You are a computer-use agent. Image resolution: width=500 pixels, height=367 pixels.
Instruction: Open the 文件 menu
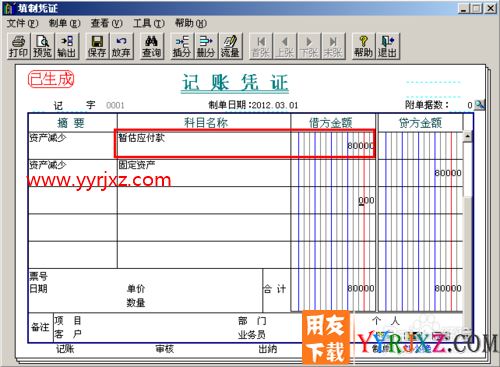[x=22, y=23]
